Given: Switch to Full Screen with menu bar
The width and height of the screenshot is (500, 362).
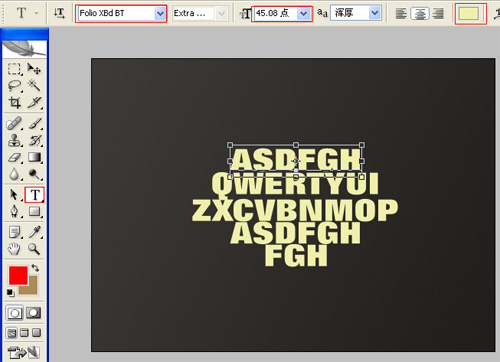Looking at the screenshot, I should tap(24, 333).
